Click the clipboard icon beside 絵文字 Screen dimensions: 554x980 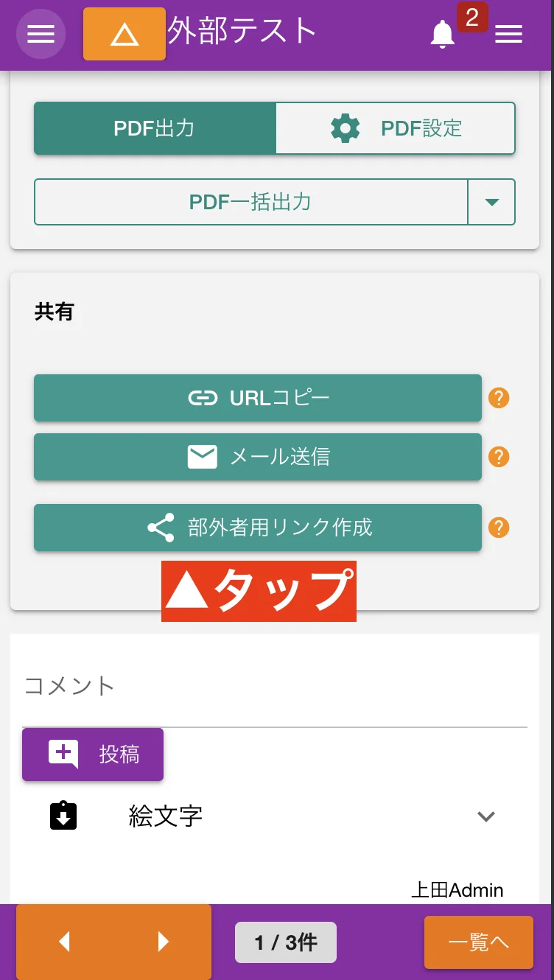pyautogui.click(x=64, y=815)
